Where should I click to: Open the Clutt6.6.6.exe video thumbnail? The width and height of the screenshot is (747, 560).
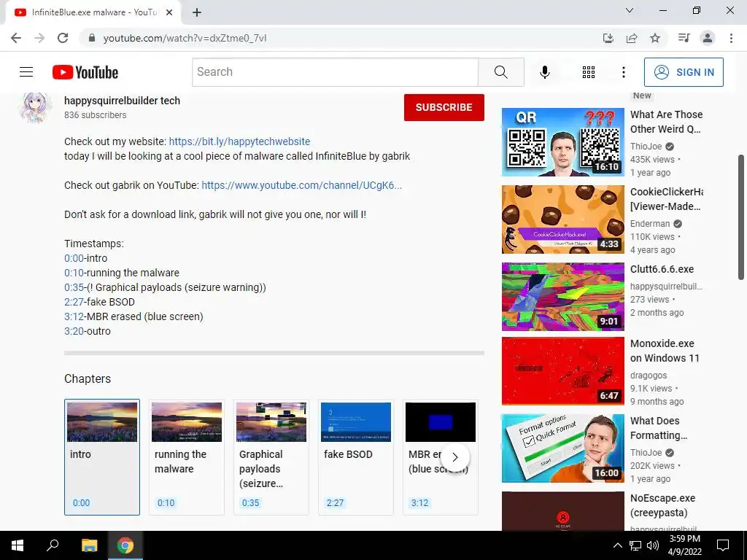tap(562, 297)
